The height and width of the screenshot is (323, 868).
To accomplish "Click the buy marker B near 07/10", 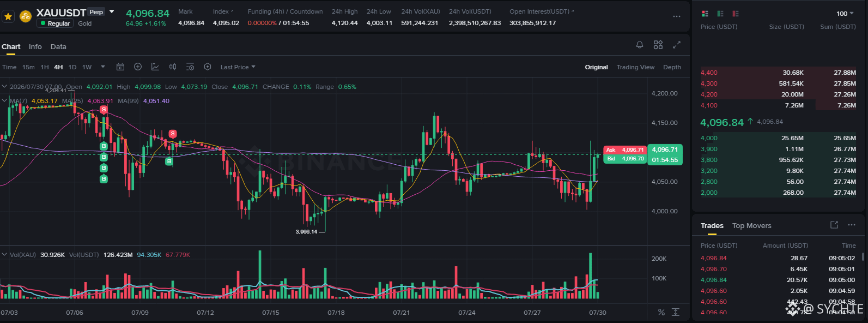I will point(169,161).
